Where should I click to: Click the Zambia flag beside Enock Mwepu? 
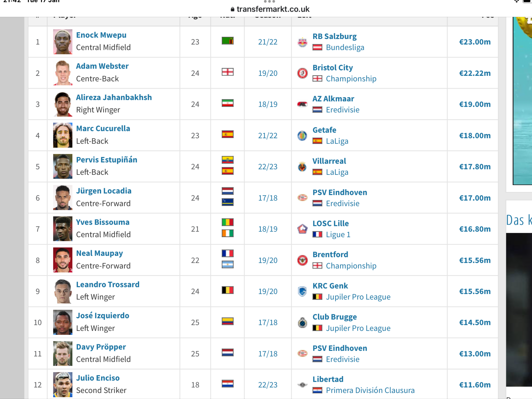pyautogui.click(x=228, y=41)
